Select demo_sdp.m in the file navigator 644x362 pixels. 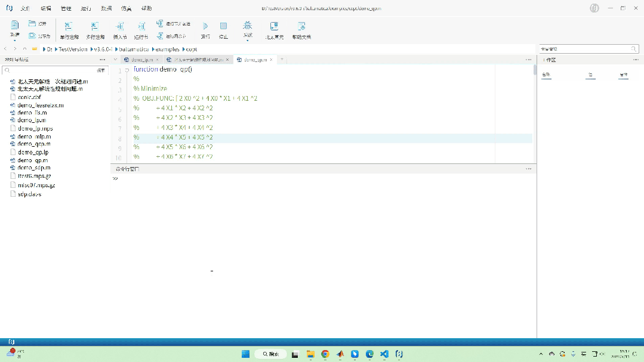point(33,168)
